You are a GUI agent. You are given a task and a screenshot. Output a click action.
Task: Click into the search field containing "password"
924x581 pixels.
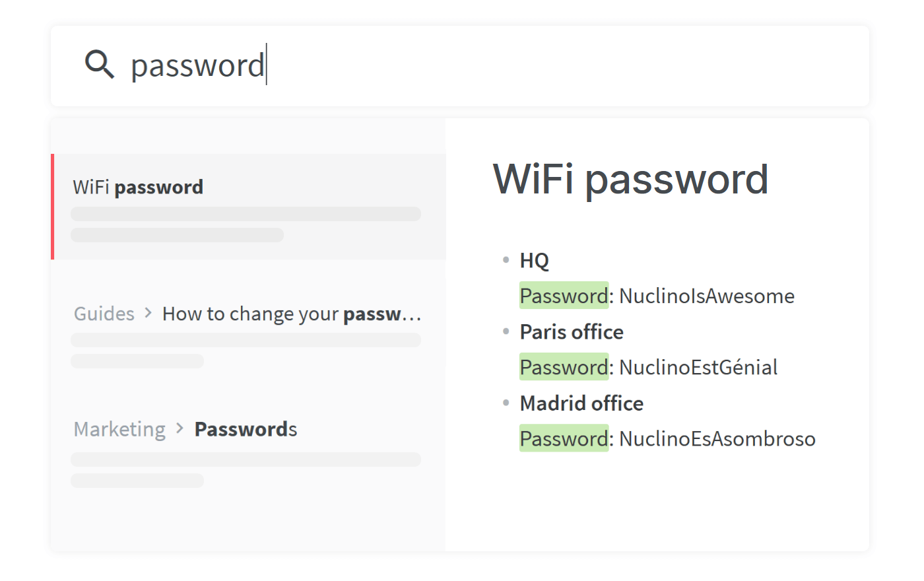tap(462, 66)
